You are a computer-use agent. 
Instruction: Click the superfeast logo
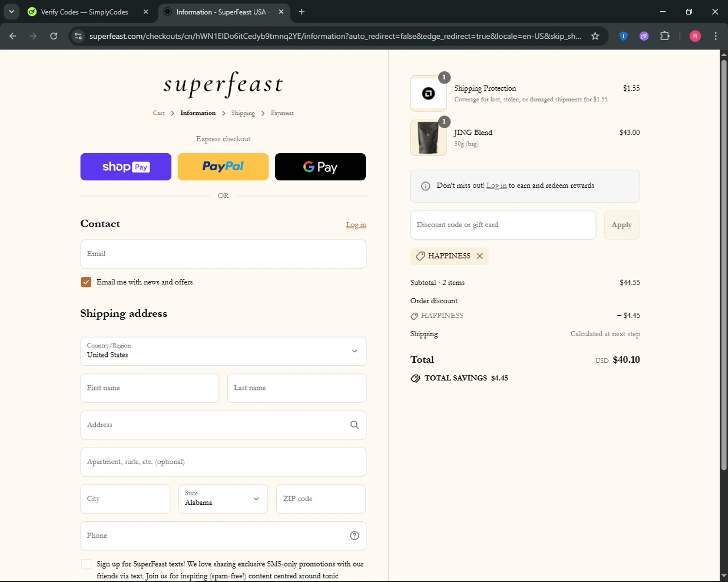pos(223,84)
